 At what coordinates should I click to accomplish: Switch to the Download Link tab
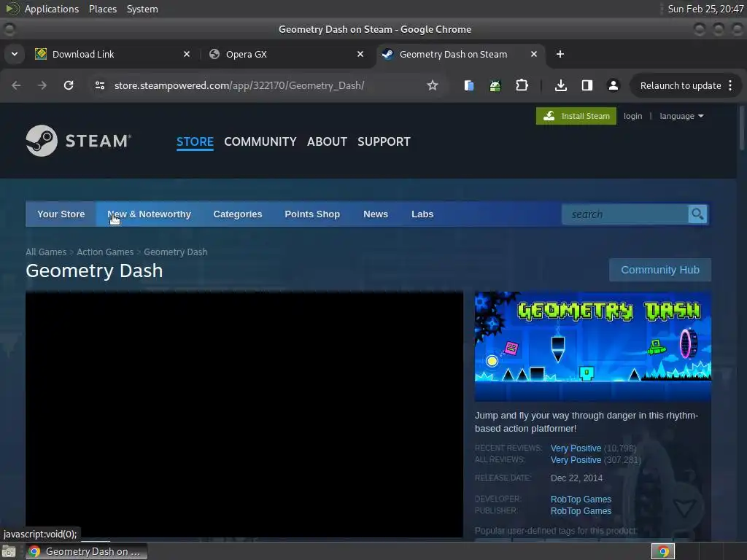tap(112, 54)
